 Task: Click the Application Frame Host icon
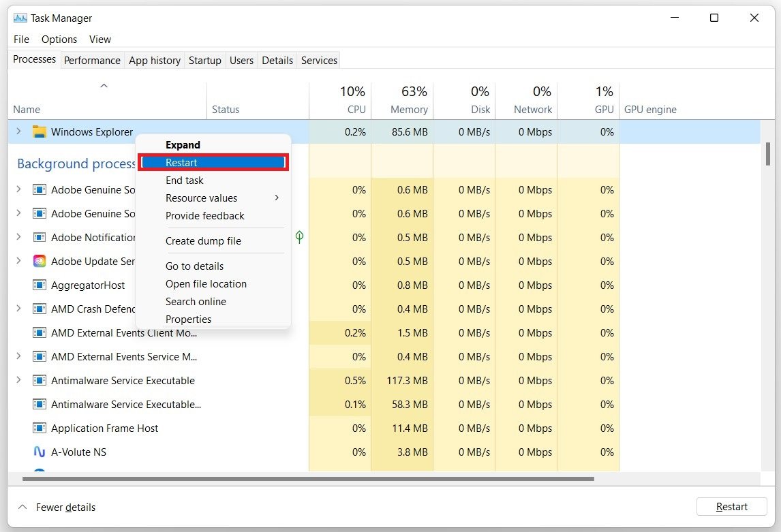(40, 428)
